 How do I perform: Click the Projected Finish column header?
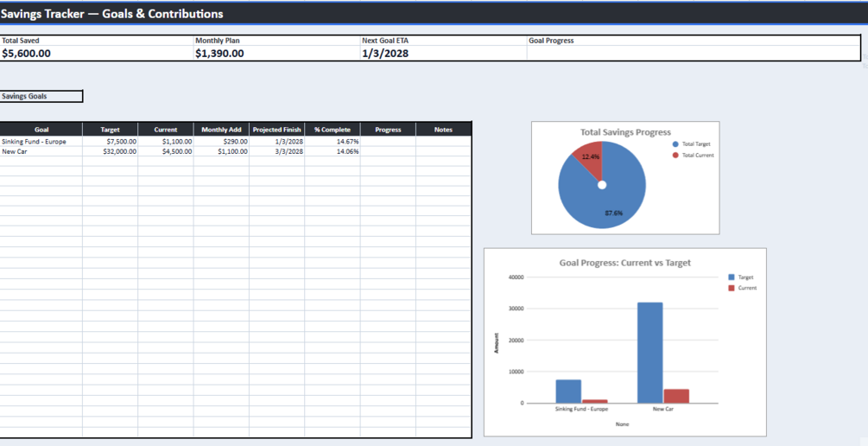tap(276, 130)
